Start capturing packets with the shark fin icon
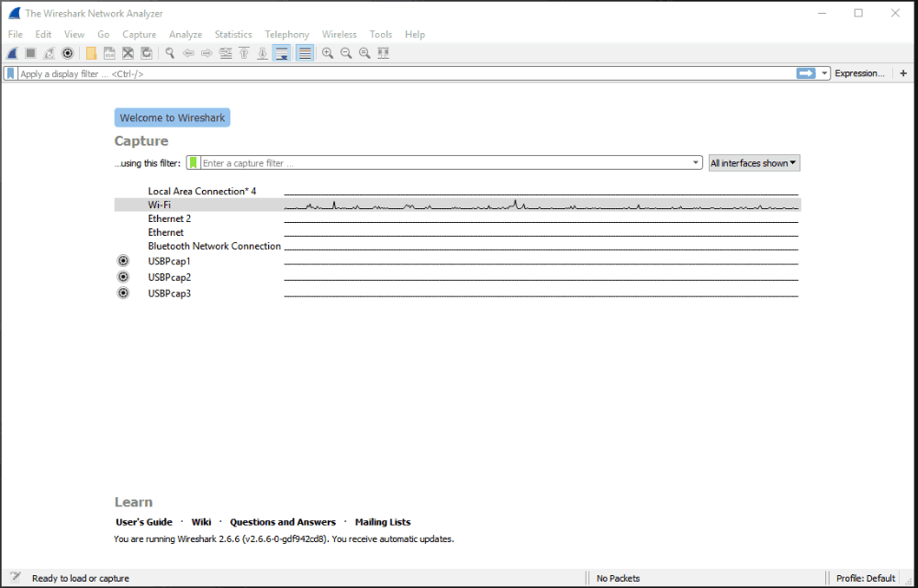 click(x=12, y=53)
